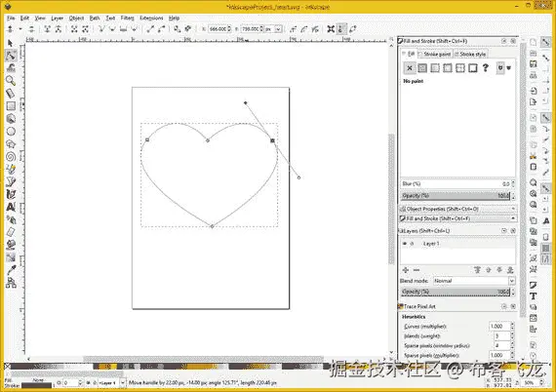Select the Star polygon tool

[11, 144]
